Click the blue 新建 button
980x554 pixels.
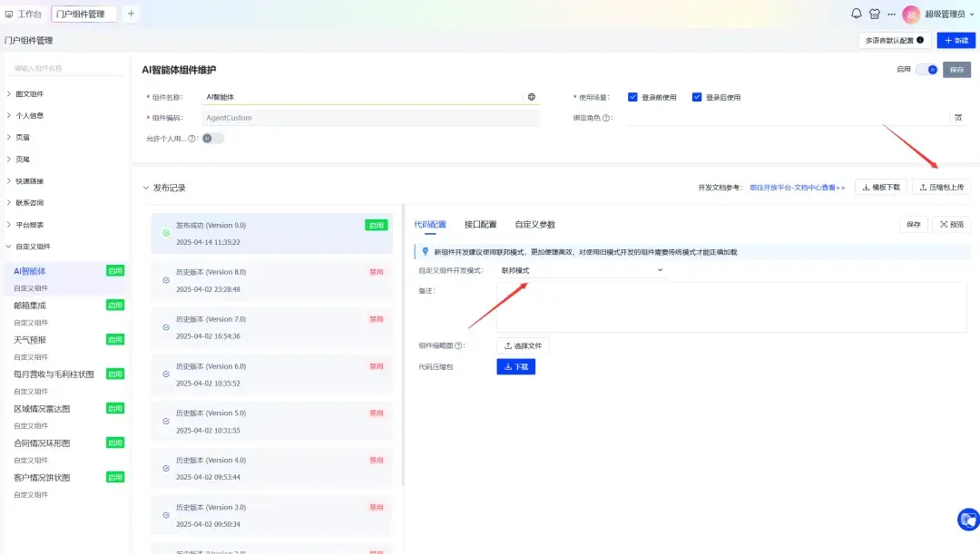956,40
